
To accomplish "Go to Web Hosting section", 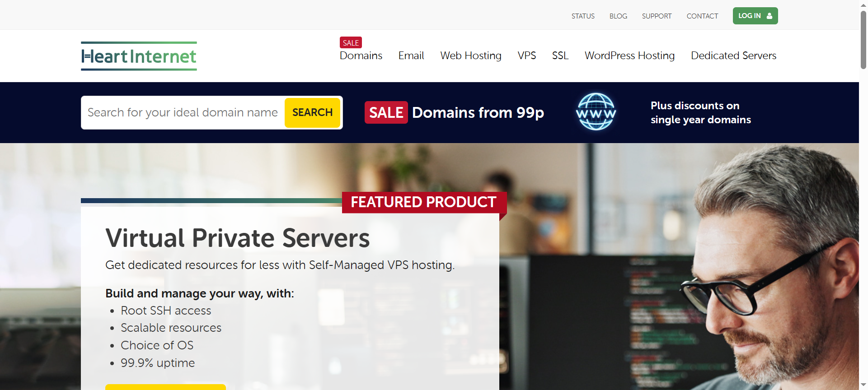I will coord(470,56).
